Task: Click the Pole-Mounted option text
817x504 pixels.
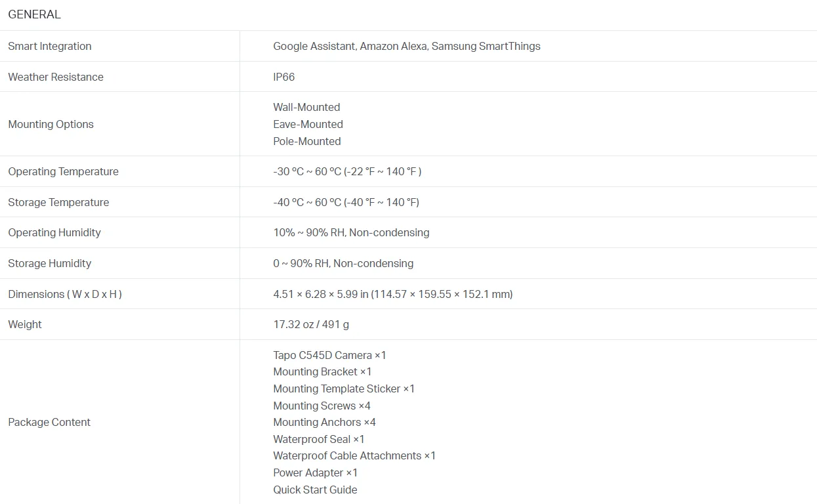Action: (307, 141)
